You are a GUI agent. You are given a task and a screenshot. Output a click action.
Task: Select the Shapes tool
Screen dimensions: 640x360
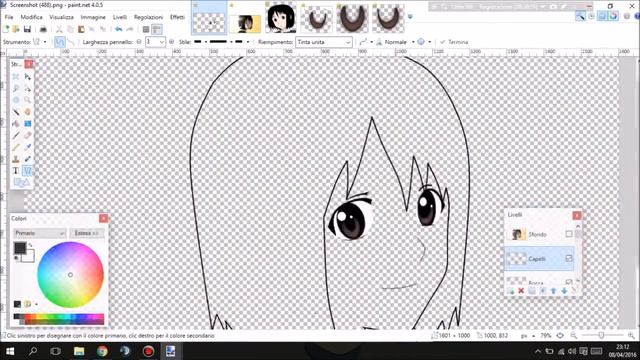(x=22, y=182)
